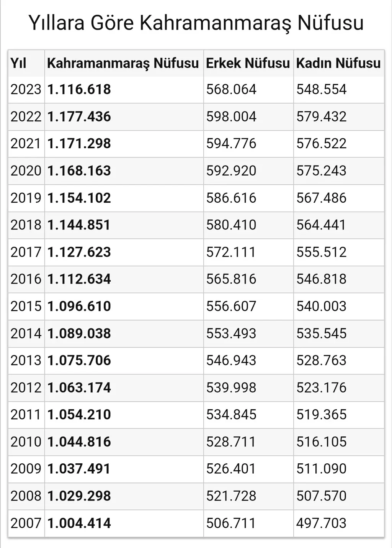Viewport: 392px width, 548px height.
Task: Select the 2021 female population 576.522
Action: point(321,144)
